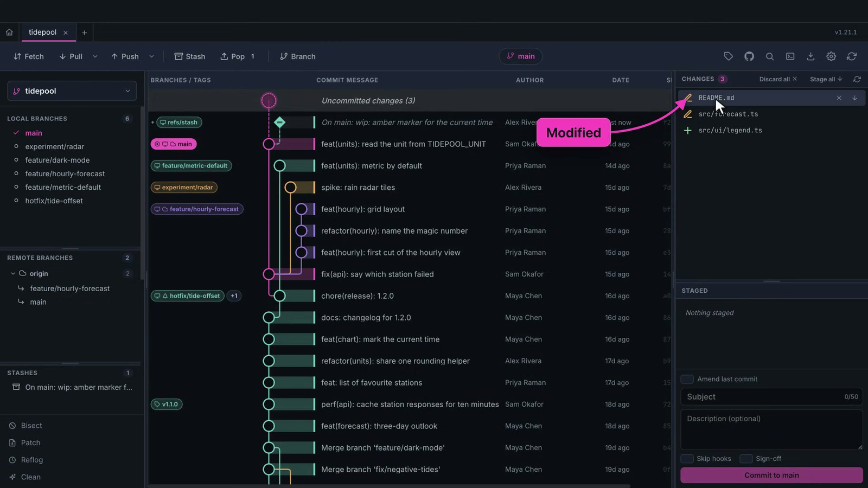The width and height of the screenshot is (868, 488).
Task: Refresh the Changes panel list
Action: tap(857, 79)
